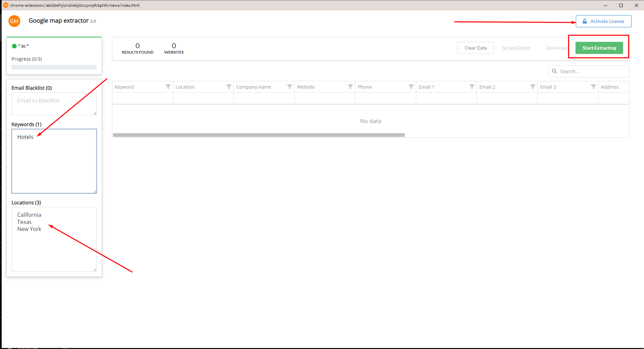Click the 'Locations (3)' label

[26, 203]
